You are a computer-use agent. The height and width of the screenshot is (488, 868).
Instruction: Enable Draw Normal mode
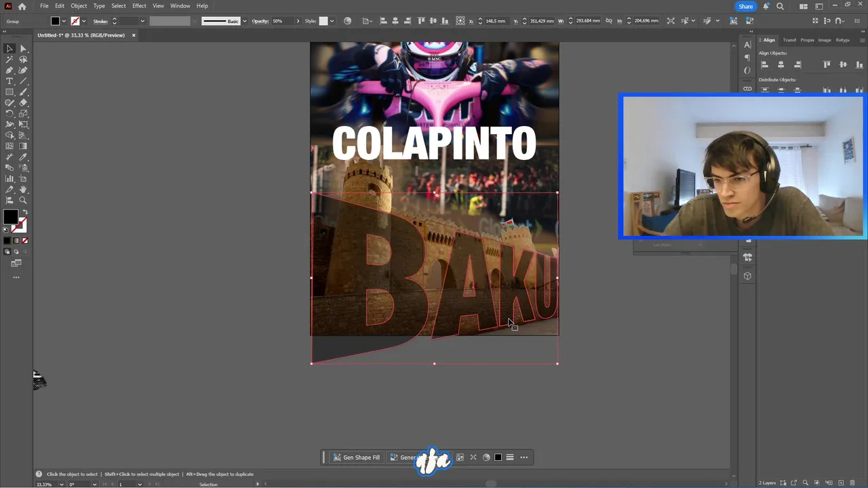click(7, 251)
